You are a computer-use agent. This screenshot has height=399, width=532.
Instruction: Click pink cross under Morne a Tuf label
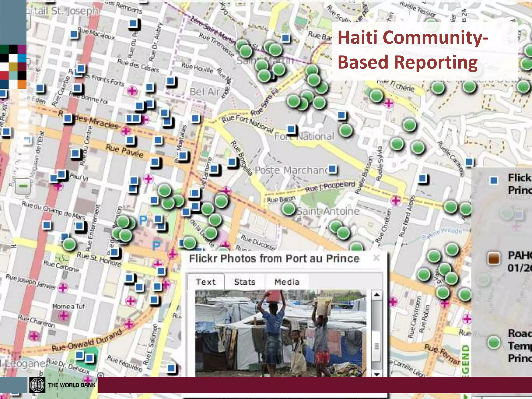pyautogui.click(x=64, y=316)
